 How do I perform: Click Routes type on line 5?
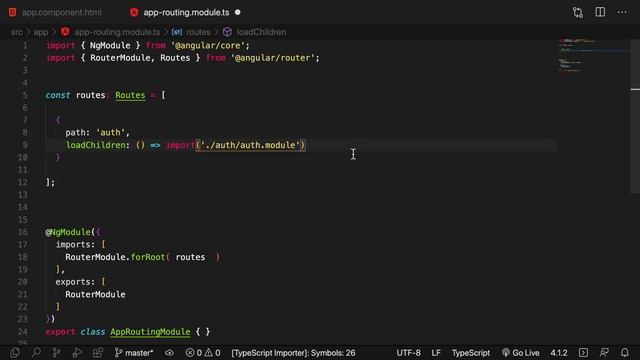point(130,95)
